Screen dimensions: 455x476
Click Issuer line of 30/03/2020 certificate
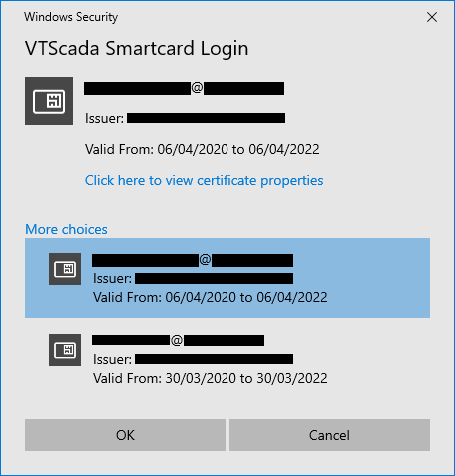click(x=193, y=359)
